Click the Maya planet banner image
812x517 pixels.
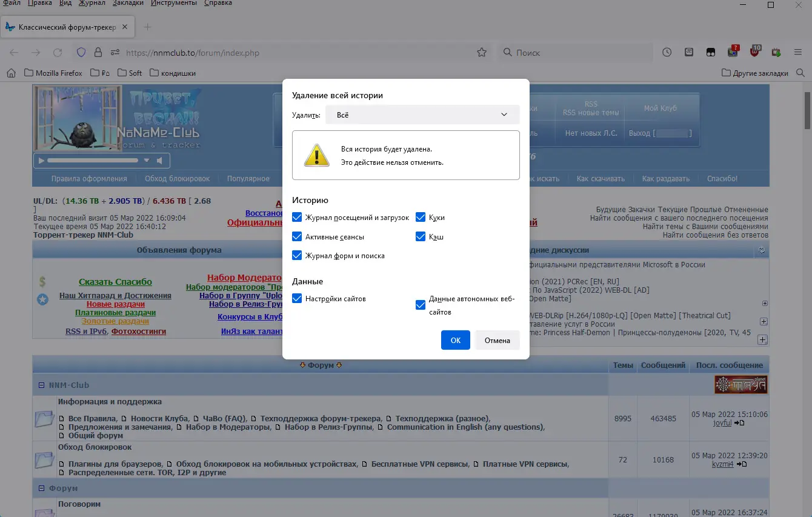click(x=740, y=384)
